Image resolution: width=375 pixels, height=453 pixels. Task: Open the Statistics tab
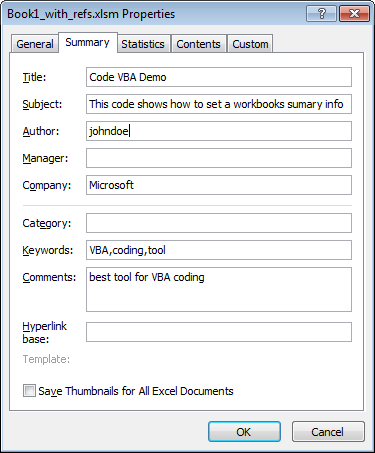tap(143, 44)
